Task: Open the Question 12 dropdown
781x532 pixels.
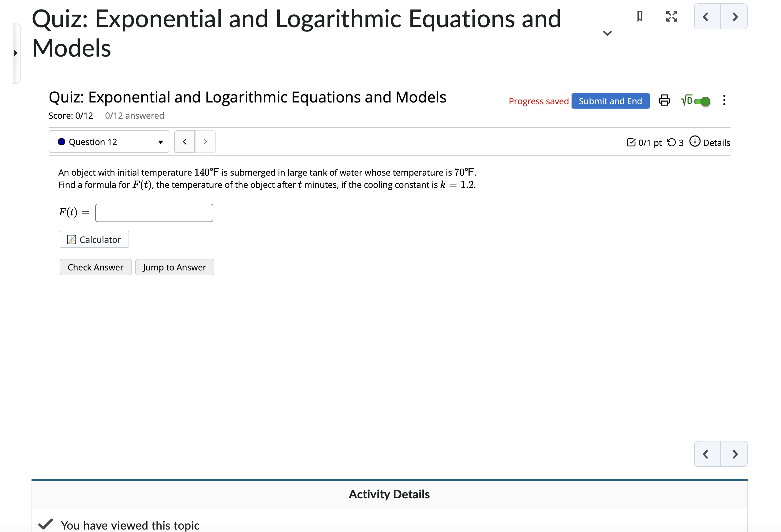Action: pyautogui.click(x=109, y=142)
